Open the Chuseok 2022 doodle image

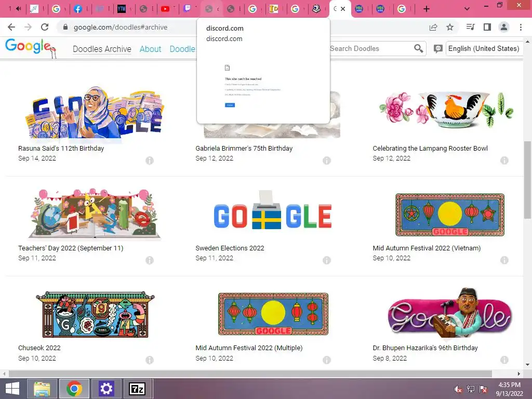(x=96, y=314)
